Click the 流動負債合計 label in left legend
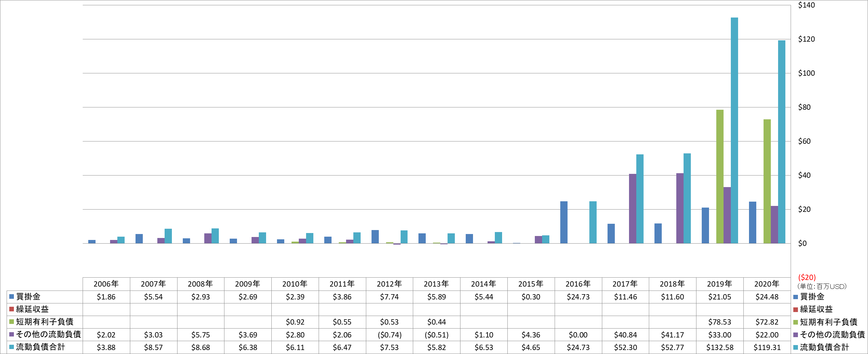 pyautogui.click(x=40, y=347)
